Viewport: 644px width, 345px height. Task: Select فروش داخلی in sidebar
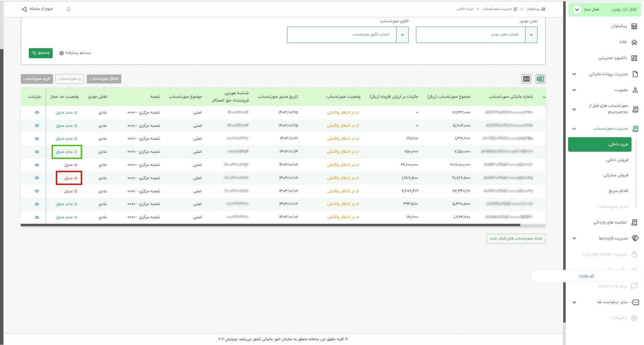[617, 160]
